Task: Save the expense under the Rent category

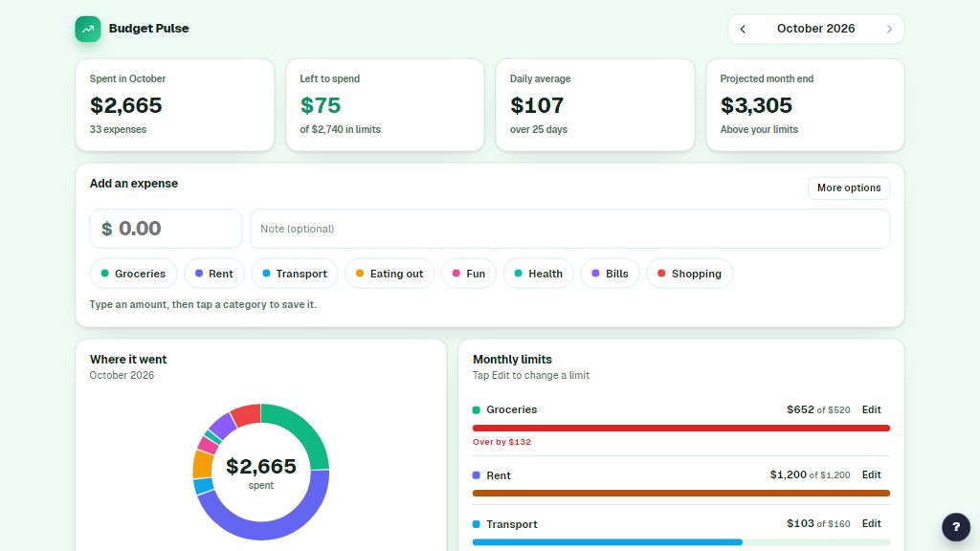Action: tap(213, 274)
